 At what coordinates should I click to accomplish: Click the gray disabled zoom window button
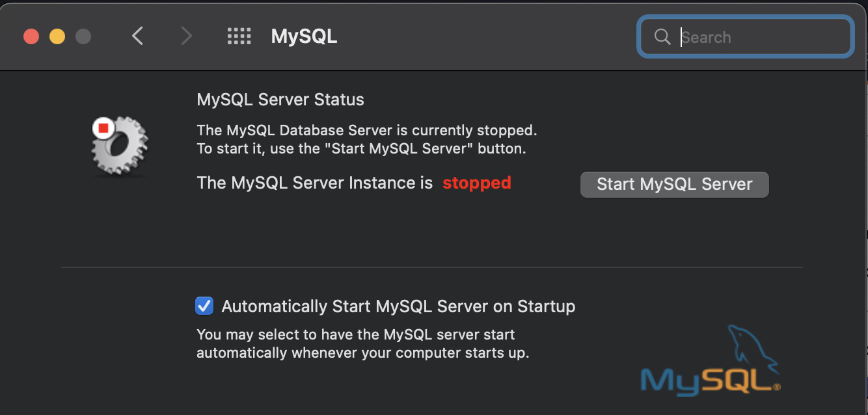tap(83, 36)
